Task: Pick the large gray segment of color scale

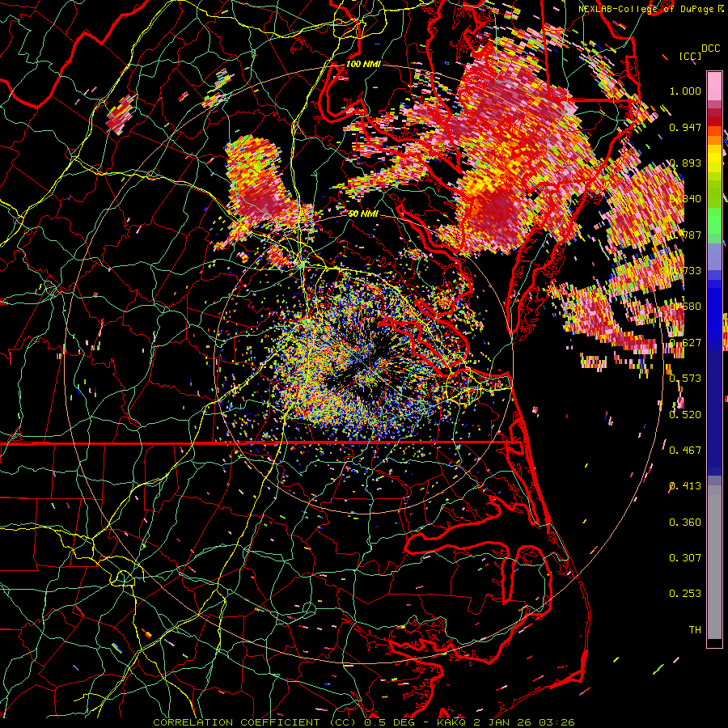Action: point(714,566)
